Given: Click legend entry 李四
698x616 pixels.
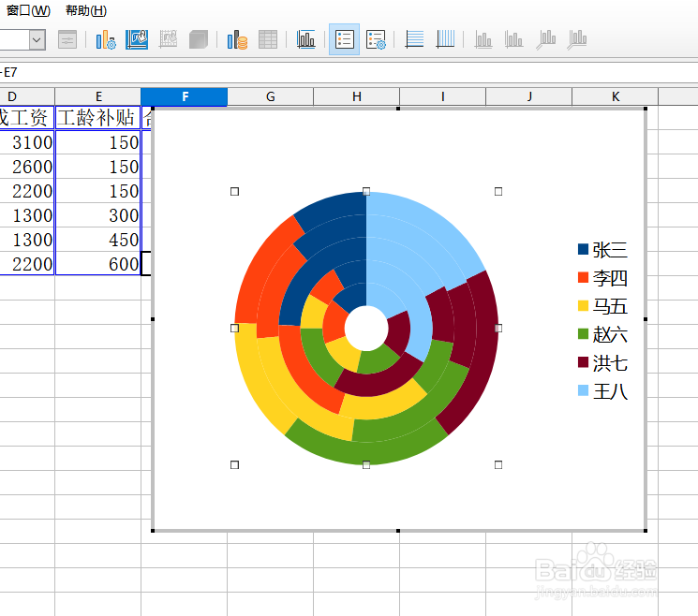Looking at the screenshot, I should [610, 278].
